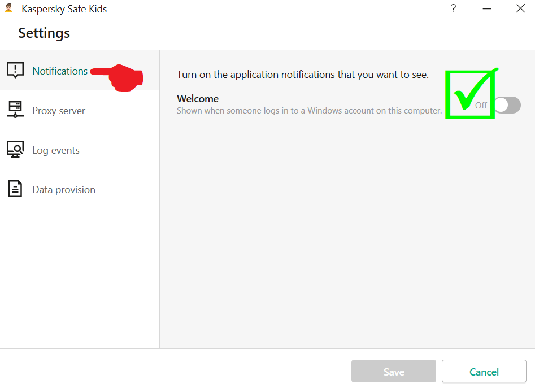Click the Welcome notification title text

tap(198, 99)
